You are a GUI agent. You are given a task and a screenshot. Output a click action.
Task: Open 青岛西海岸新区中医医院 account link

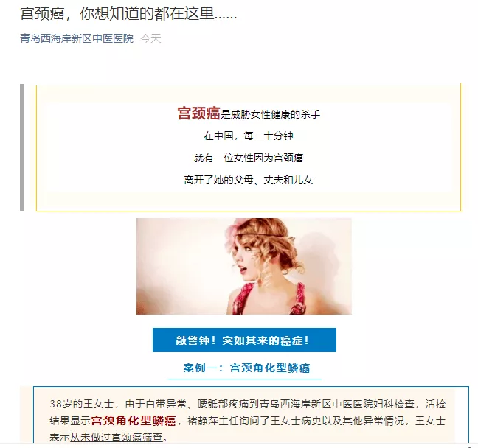77,38
